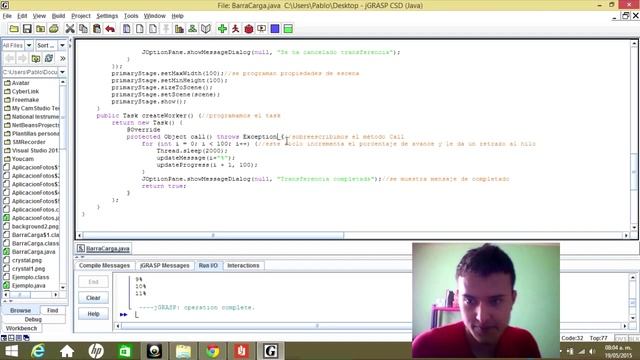The height and width of the screenshot is (360, 640).
Task: Open Internet Explorer from taskbar
Action: coord(38,351)
